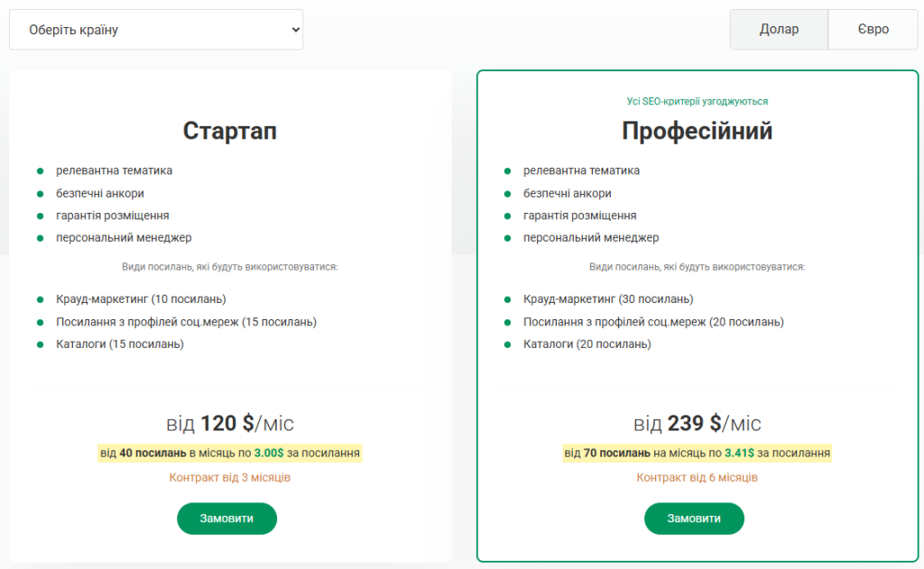Click the "Усі SEO-критерії узгоджуються" label
This screenshot has width=924, height=569.
[x=698, y=102]
